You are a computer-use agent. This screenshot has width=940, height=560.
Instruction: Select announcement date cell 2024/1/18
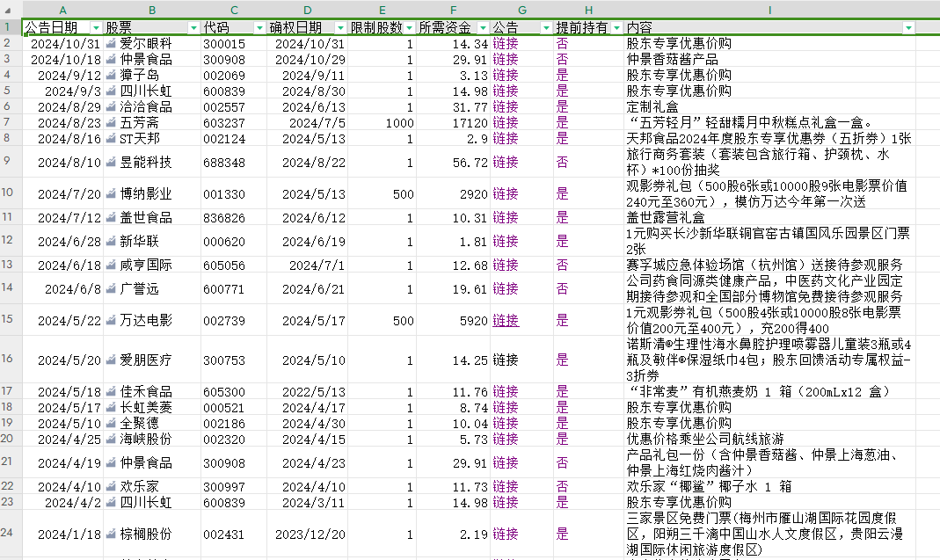pyautogui.click(x=63, y=534)
